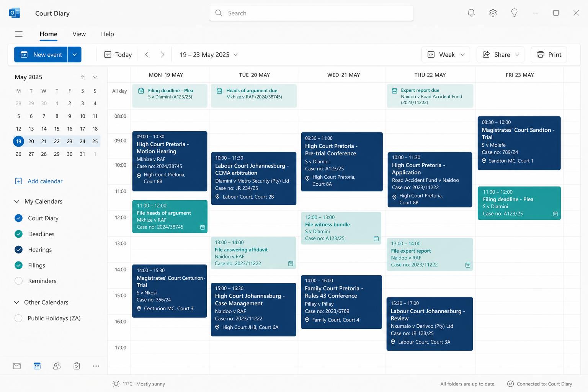Click calendar icon on Expert report due event
Viewport: 588px width, 392px height.
click(394, 91)
